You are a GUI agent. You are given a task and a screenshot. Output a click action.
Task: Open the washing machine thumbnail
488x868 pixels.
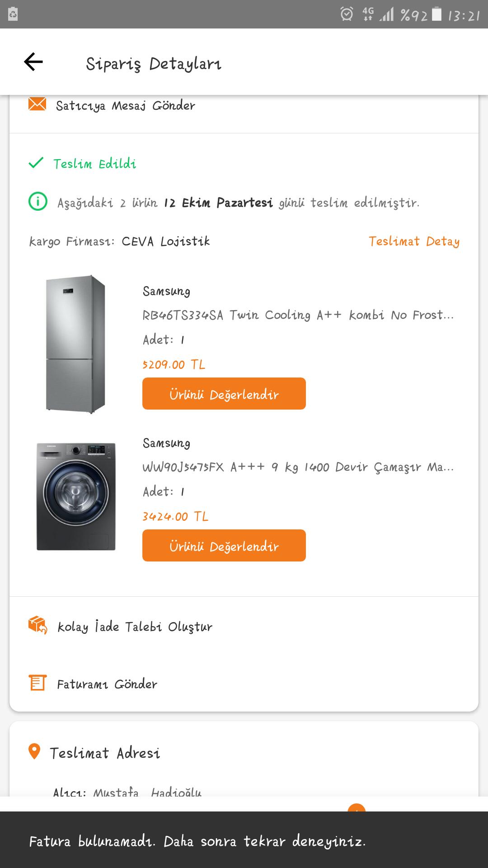(x=76, y=496)
